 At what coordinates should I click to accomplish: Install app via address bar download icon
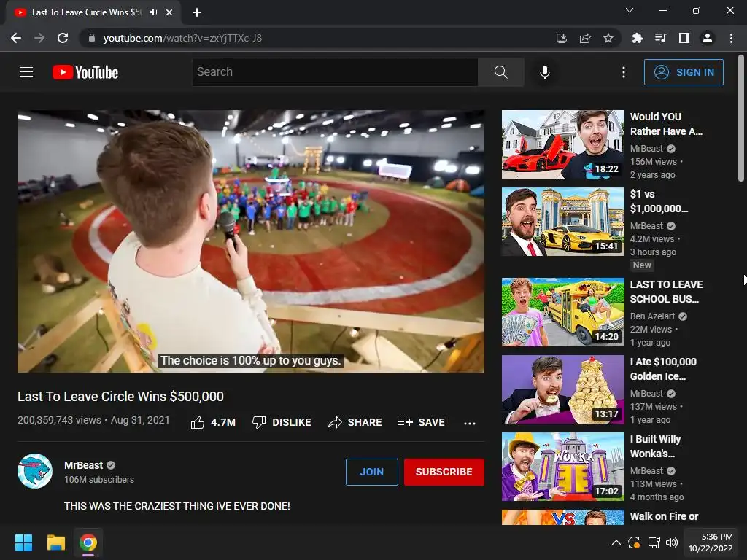(x=562, y=38)
